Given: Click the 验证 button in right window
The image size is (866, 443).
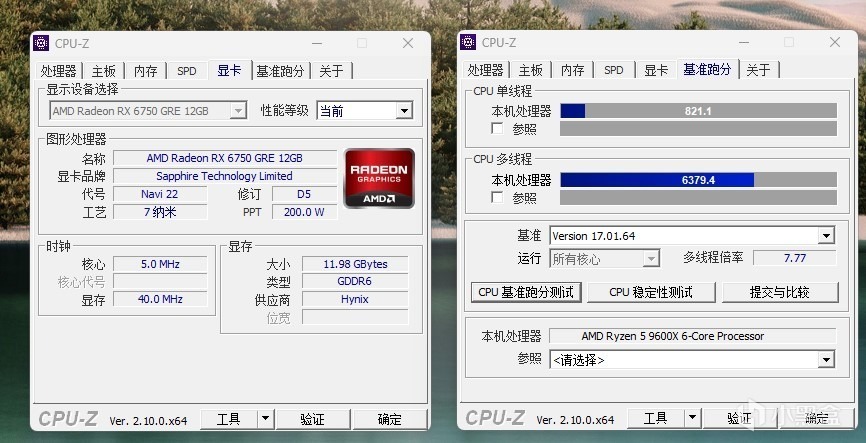Looking at the screenshot, I should point(740,419).
